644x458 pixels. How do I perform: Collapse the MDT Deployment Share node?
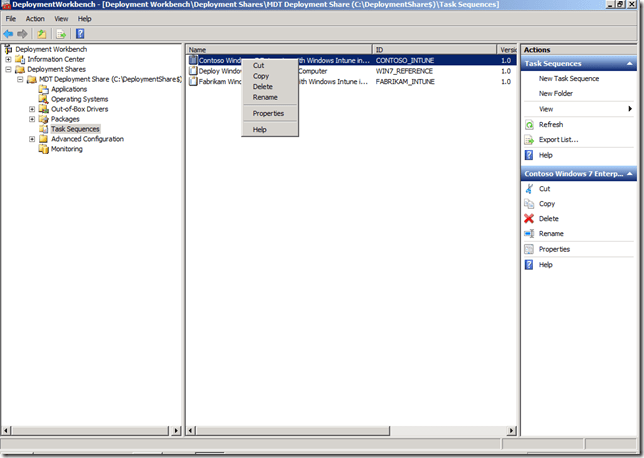coord(20,79)
